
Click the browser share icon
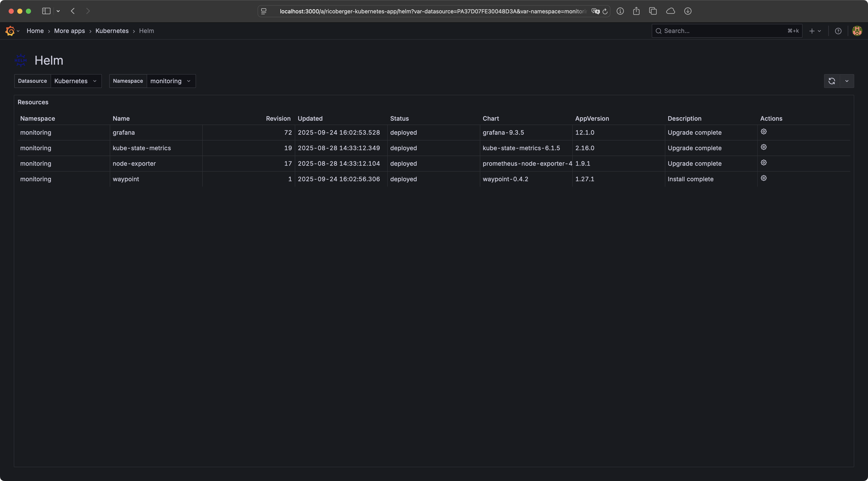pyautogui.click(x=636, y=11)
